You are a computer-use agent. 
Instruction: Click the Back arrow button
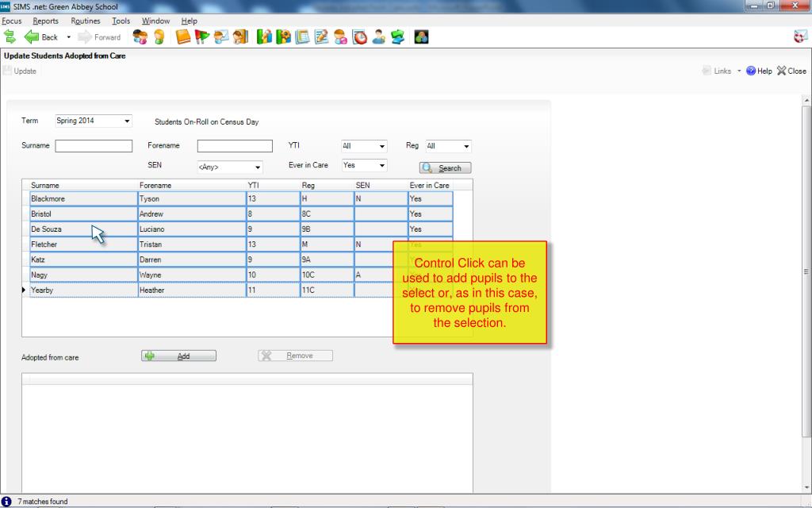41,37
